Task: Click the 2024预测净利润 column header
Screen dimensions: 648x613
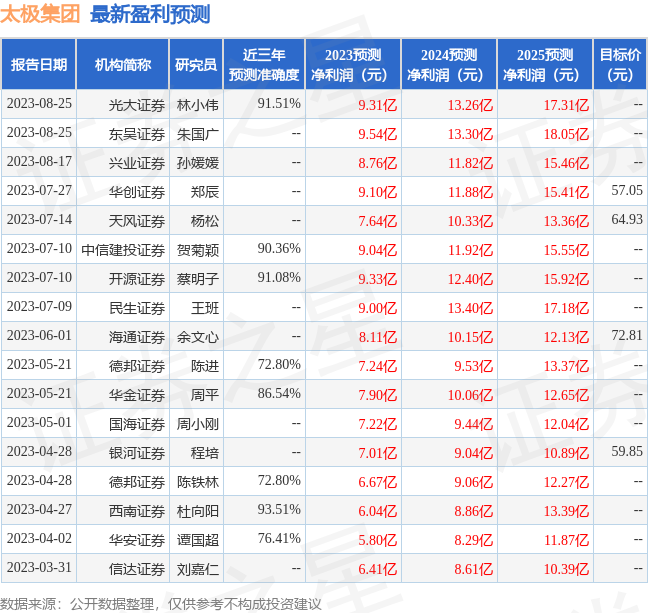Action: pos(449,64)
